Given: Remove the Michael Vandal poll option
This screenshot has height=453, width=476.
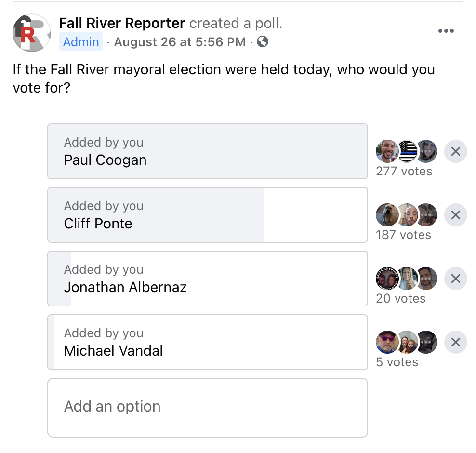Looking at the screenshot, I should pos(455,342).
